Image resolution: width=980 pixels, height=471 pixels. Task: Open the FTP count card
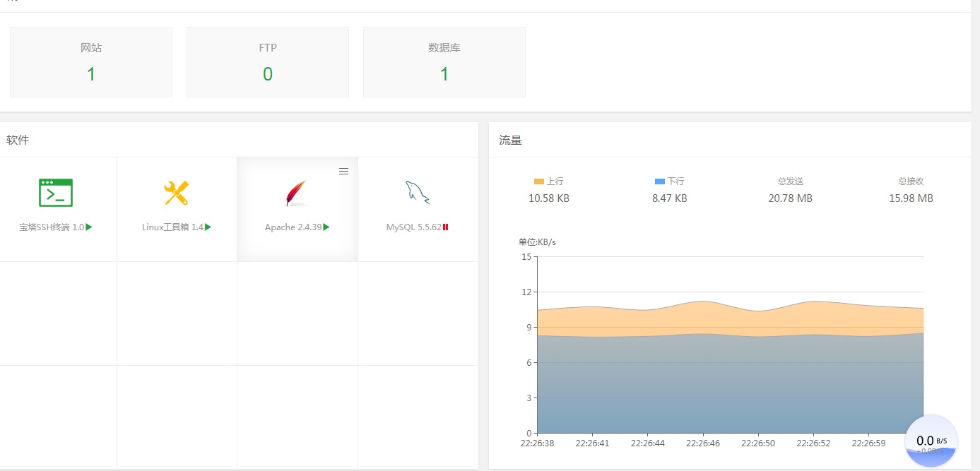[268, 62]
